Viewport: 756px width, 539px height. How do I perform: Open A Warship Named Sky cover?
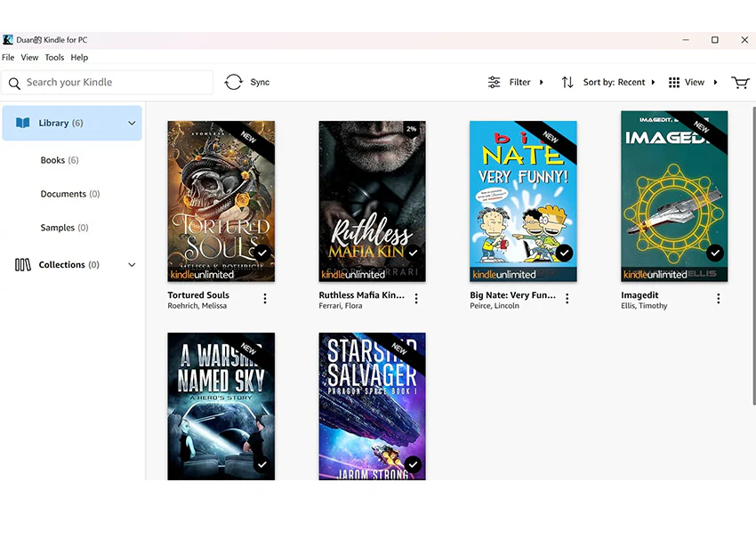point(221,406)
